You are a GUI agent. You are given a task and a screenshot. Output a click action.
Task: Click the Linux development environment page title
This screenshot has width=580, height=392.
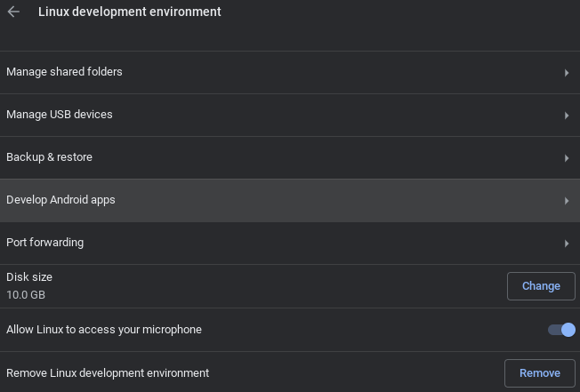pos(130,12)
